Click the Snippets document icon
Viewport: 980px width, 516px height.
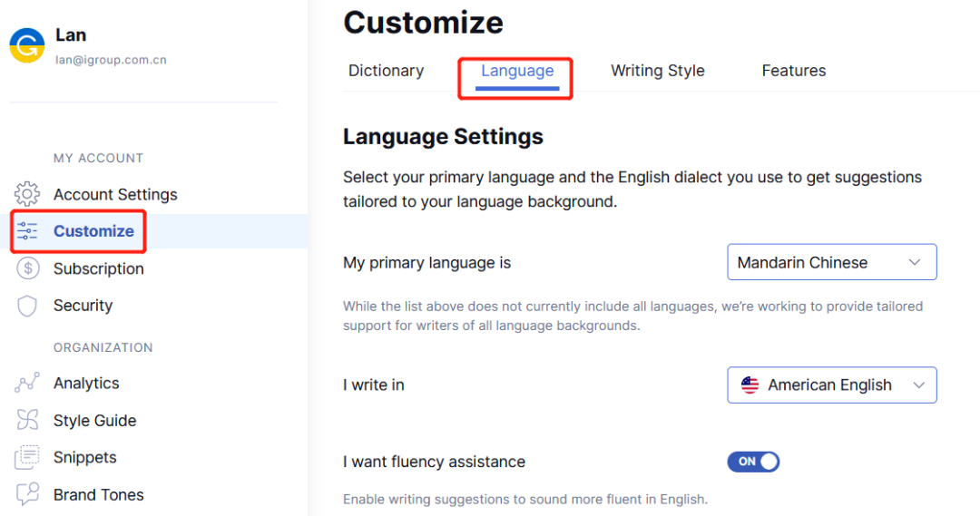[x=27, y=458]
